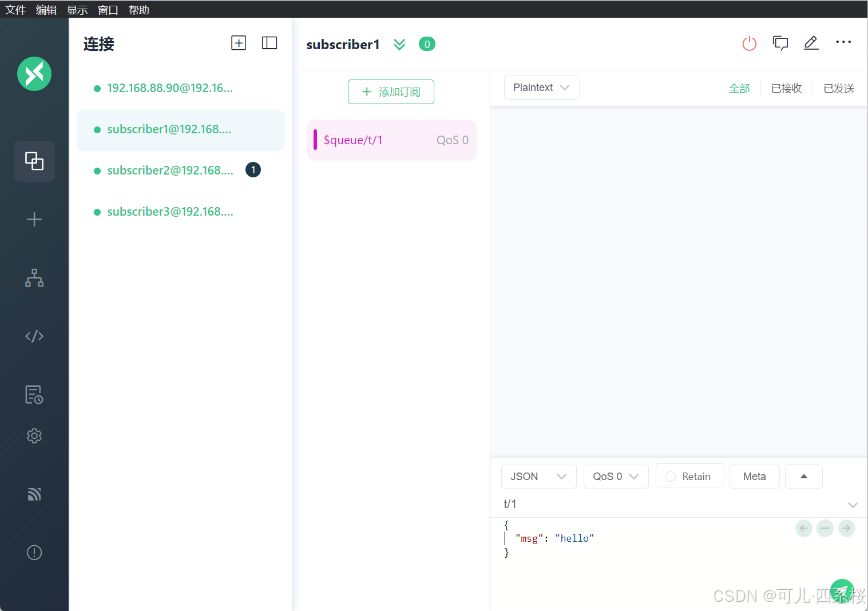Open the JSON payload format dropdown
The height and width of the screenshot is (611, 868).
coord(538,477)
